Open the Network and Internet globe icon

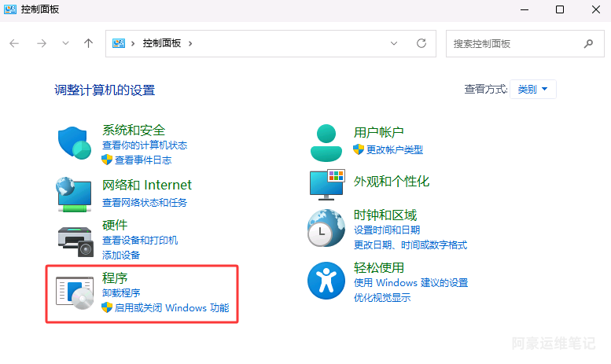(x=75, y=191)
